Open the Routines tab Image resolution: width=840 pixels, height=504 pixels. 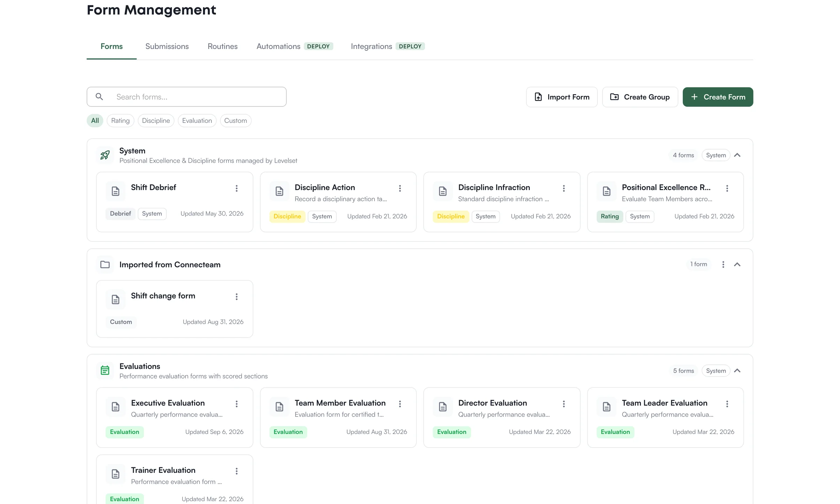click(223, 46)
